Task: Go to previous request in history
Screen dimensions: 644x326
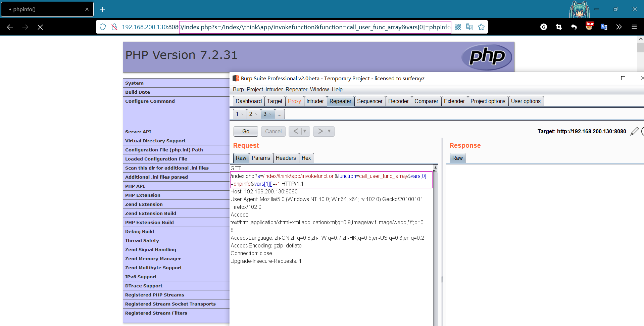Action: (295, 131)
